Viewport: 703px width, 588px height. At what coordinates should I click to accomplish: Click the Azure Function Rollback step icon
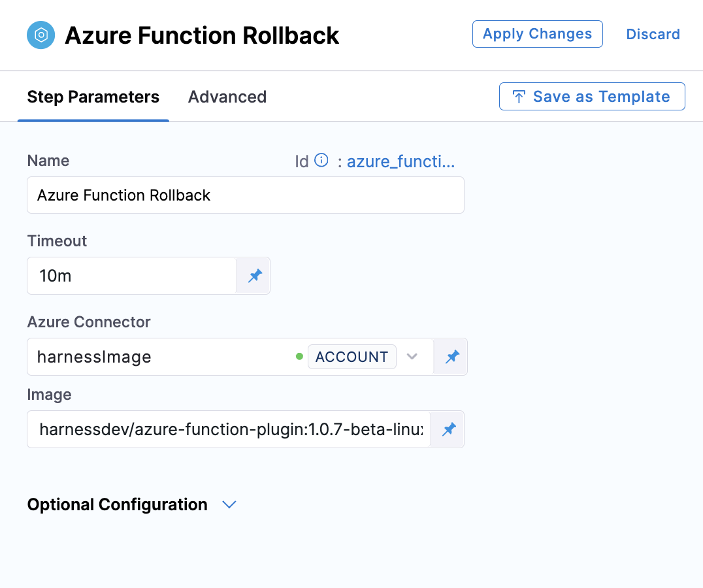[x=41, y=35]
